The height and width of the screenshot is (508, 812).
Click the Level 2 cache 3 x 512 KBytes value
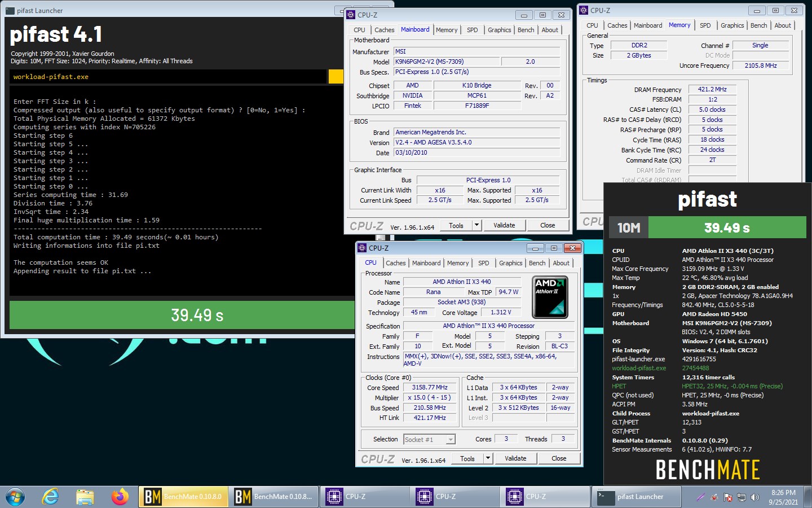[518, 408]
